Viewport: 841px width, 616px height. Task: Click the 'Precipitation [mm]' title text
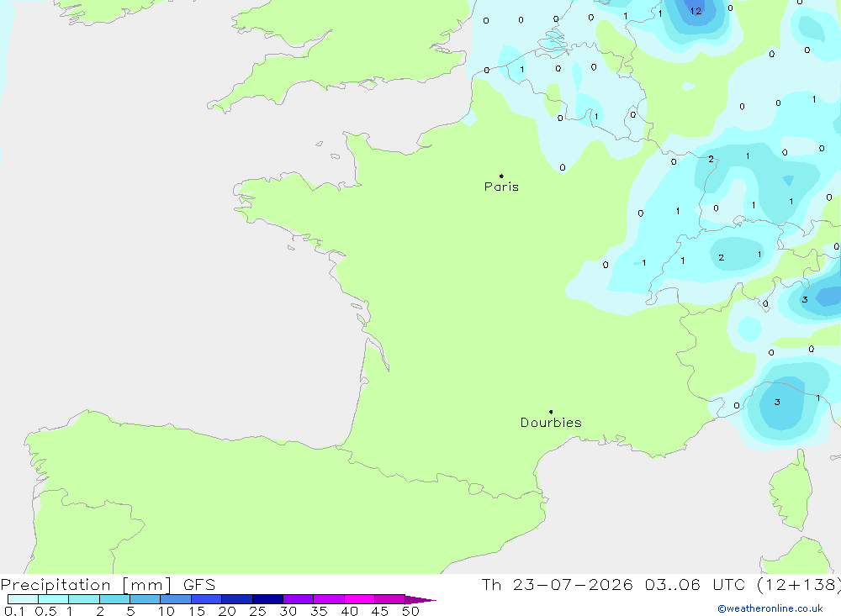click(86, 585)
